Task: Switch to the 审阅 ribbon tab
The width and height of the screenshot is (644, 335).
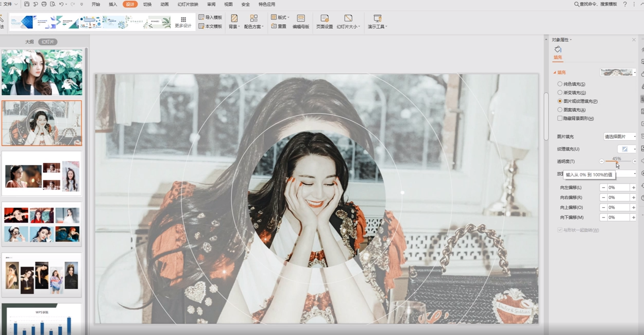Action: coord(211,4)
